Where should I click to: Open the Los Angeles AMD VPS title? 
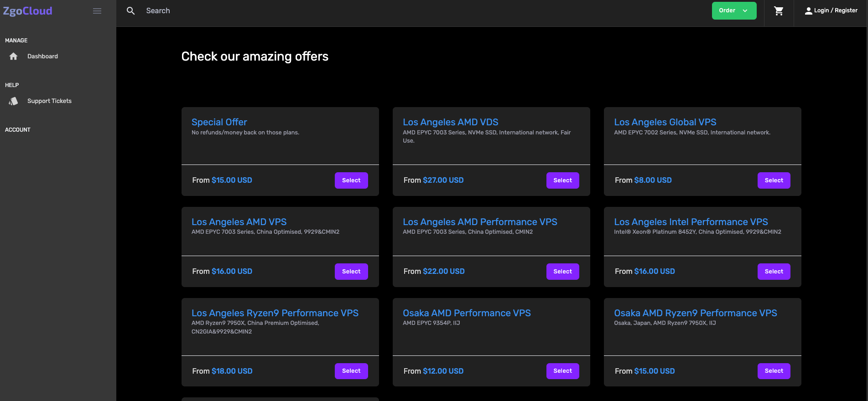tap(239, 222)
